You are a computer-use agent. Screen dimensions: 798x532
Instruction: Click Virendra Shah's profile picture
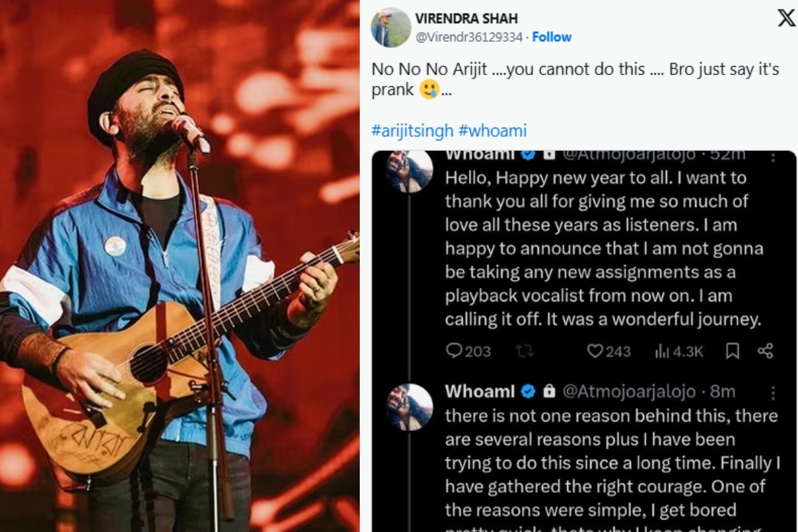(390, 27)
